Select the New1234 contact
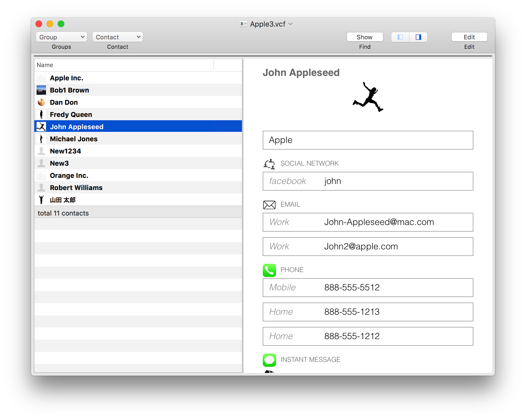Screen dimensions: 526x420 coord(138,151)
